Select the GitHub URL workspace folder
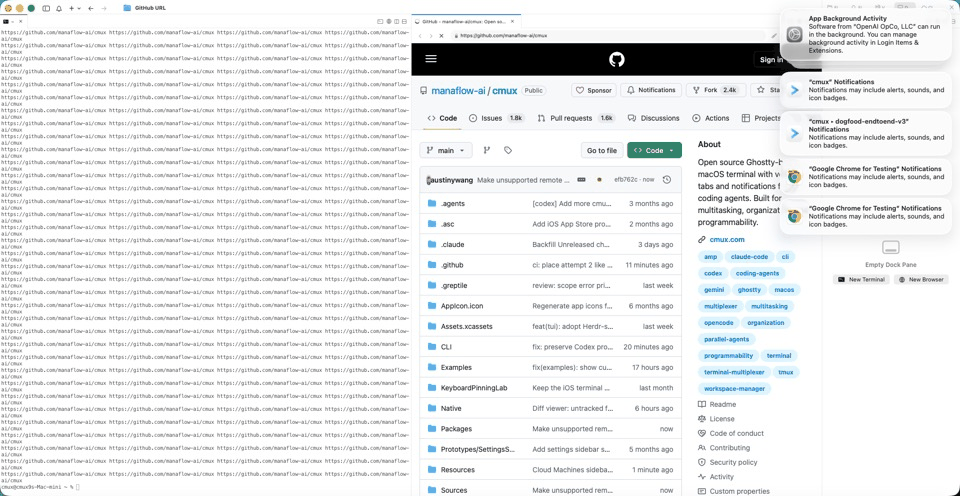Viewport: 960px width, 496px height. (x=144, y=8)
